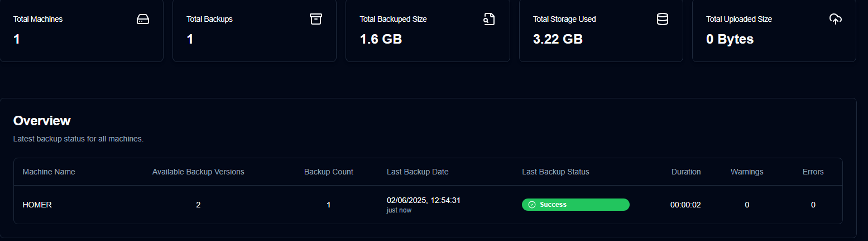Click the Duration column header
This screenshot has height=241, width=868.
[686, 172]
